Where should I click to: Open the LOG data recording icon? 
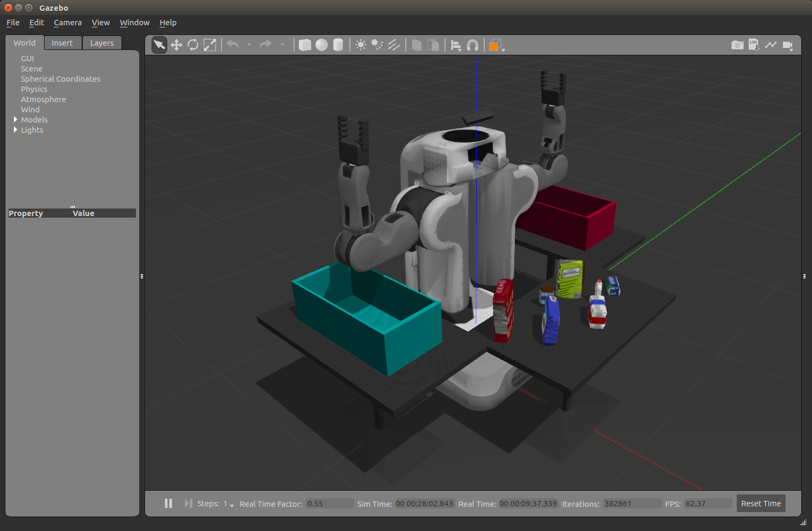pyautogui.click(x=754, y=45)
